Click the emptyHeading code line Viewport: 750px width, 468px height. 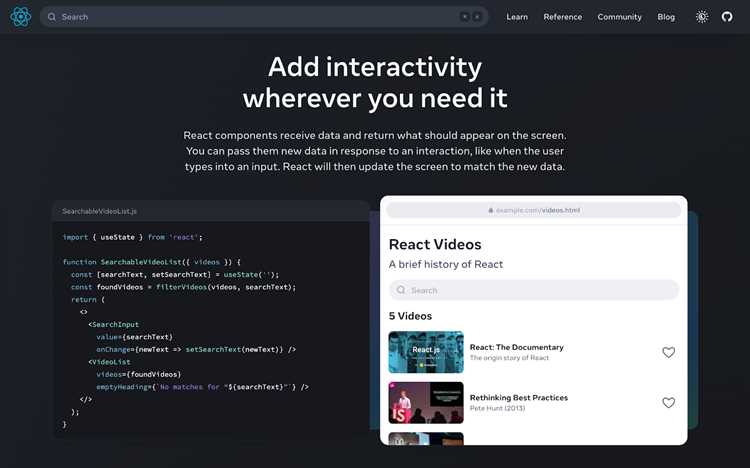click(202, 387)
